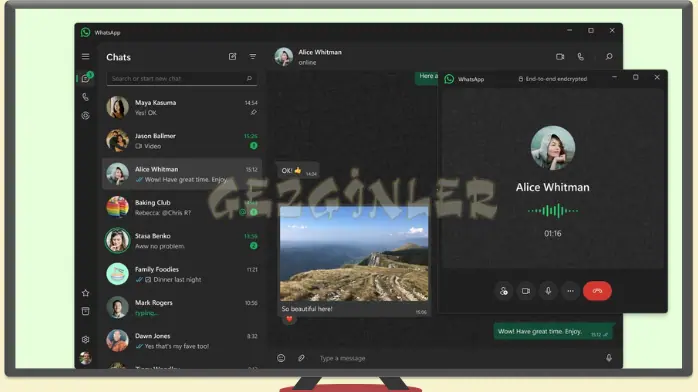The image size is (698, 392).
Task: Click the Search or start new chat field
Action: pyautogui.click(x=182, y=78)
